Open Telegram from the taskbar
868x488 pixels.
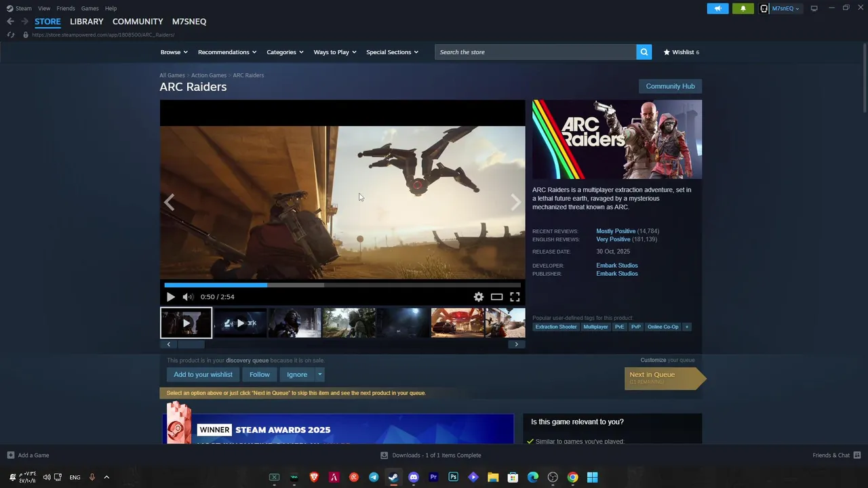374,477
